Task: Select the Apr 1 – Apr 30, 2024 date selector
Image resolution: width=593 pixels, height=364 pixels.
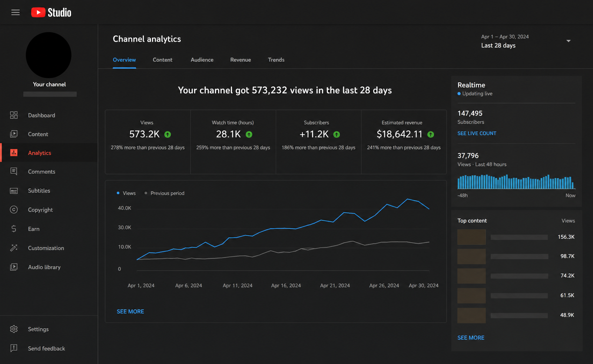Action: point(505,37)
